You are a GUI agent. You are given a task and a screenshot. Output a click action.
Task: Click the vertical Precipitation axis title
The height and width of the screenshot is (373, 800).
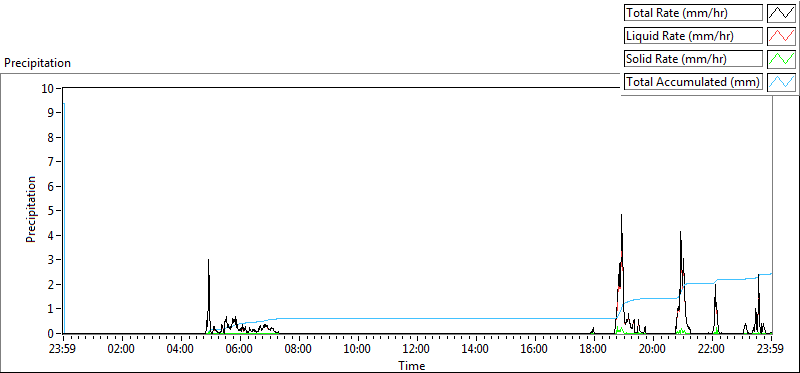[x=31, y=210]
